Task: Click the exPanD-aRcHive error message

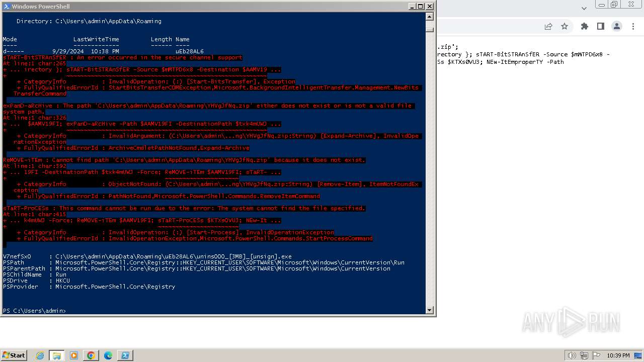Action: point(208,109)
